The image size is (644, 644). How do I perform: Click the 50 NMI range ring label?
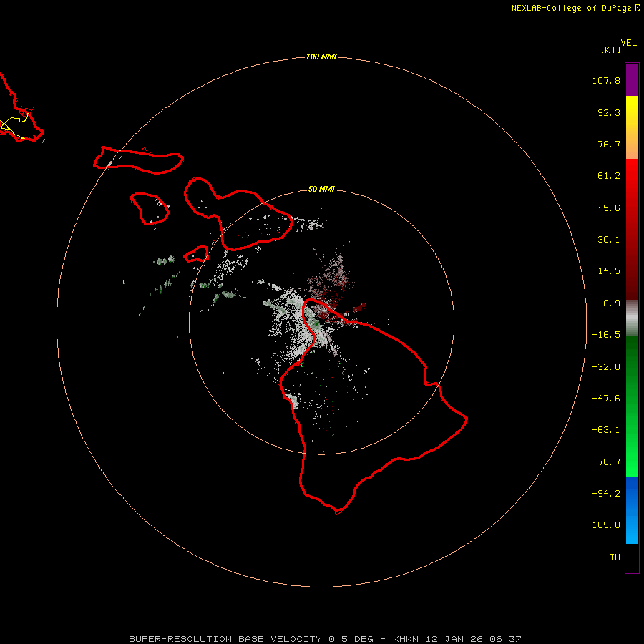pyautogui.click(x=321, y=189)
